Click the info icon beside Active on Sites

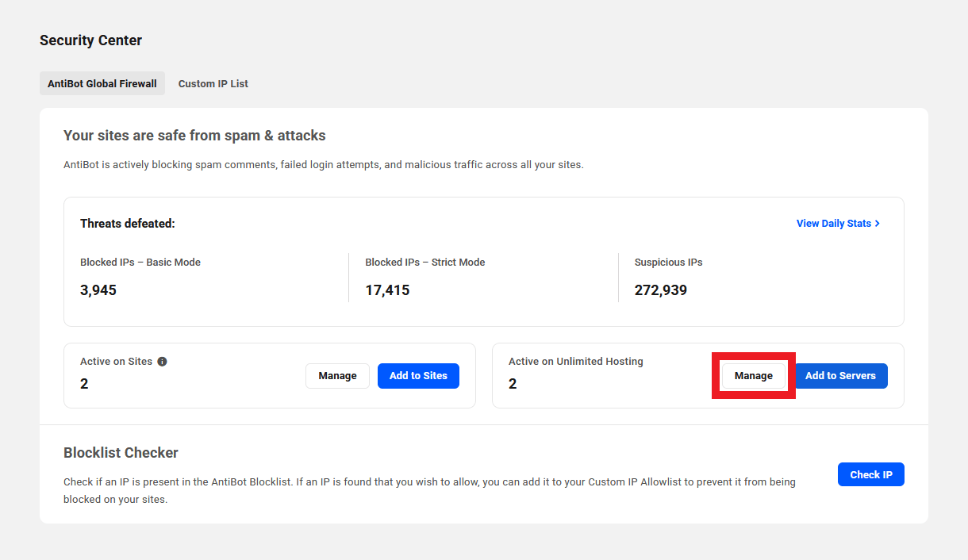point(162,362)
